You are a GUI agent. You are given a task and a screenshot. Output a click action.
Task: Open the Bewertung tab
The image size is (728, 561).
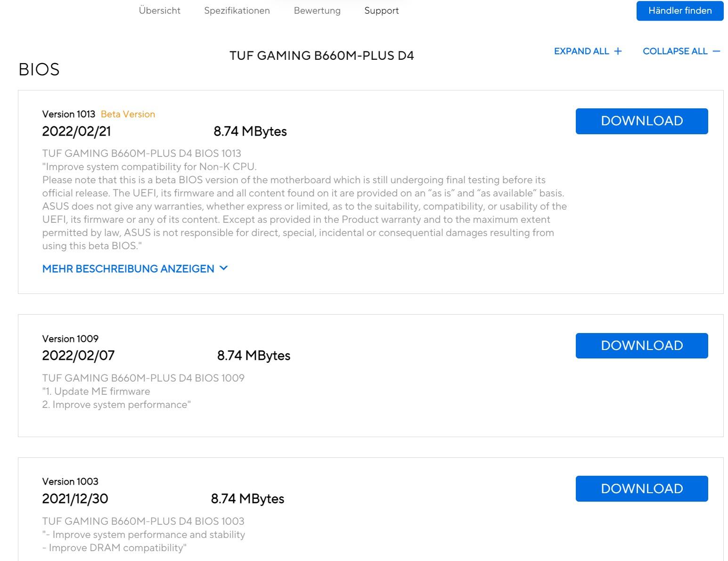(x=317, y=10)
